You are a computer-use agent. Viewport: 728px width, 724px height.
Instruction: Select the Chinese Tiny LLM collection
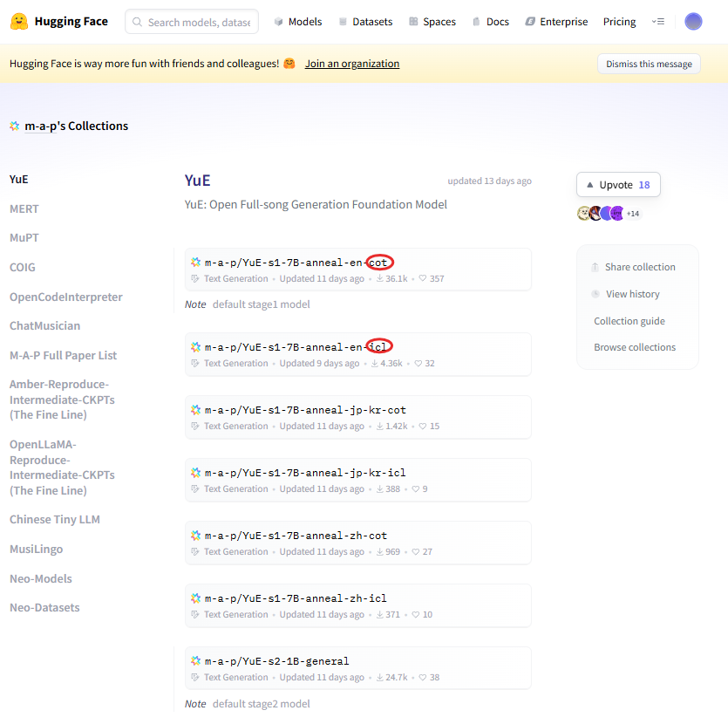click(55, 520)
